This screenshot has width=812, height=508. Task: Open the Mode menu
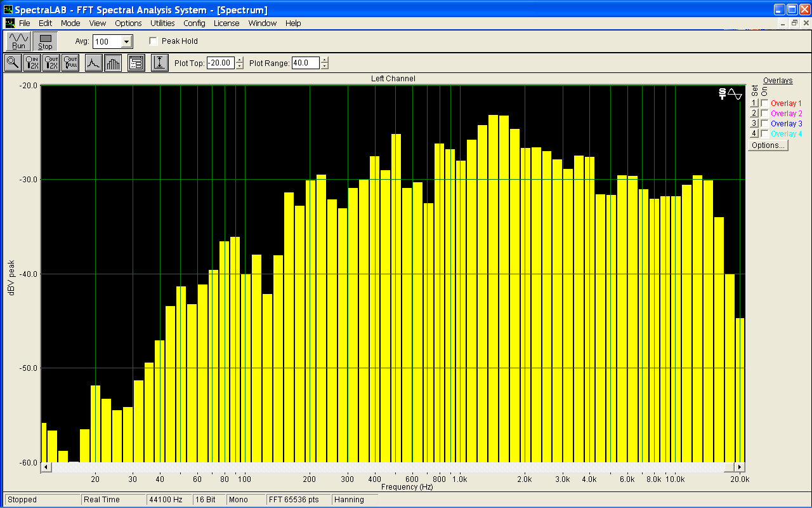coord(70,23)
